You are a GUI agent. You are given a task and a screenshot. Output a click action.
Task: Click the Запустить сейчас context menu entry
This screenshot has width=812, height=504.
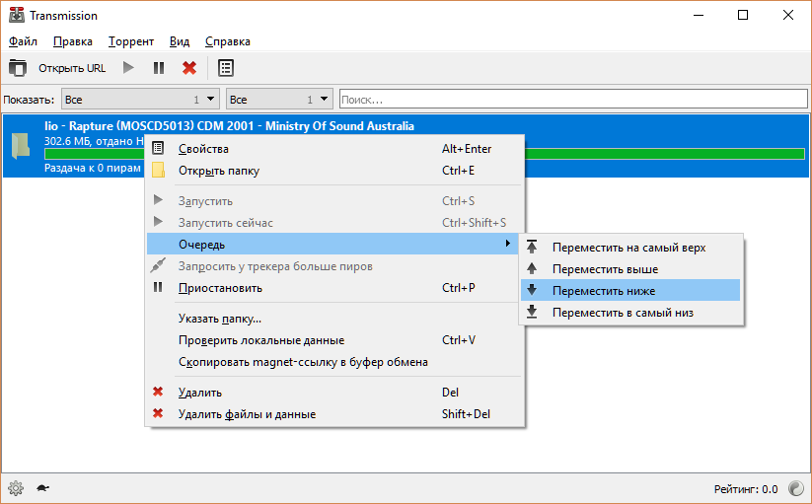coord(334,223)
